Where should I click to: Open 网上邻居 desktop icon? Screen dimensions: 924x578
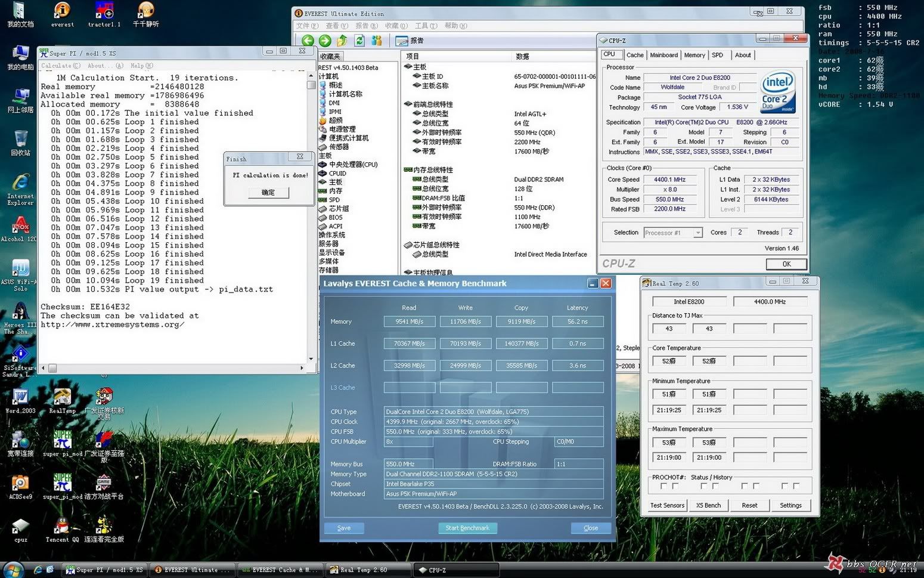[x=20, y=101]
